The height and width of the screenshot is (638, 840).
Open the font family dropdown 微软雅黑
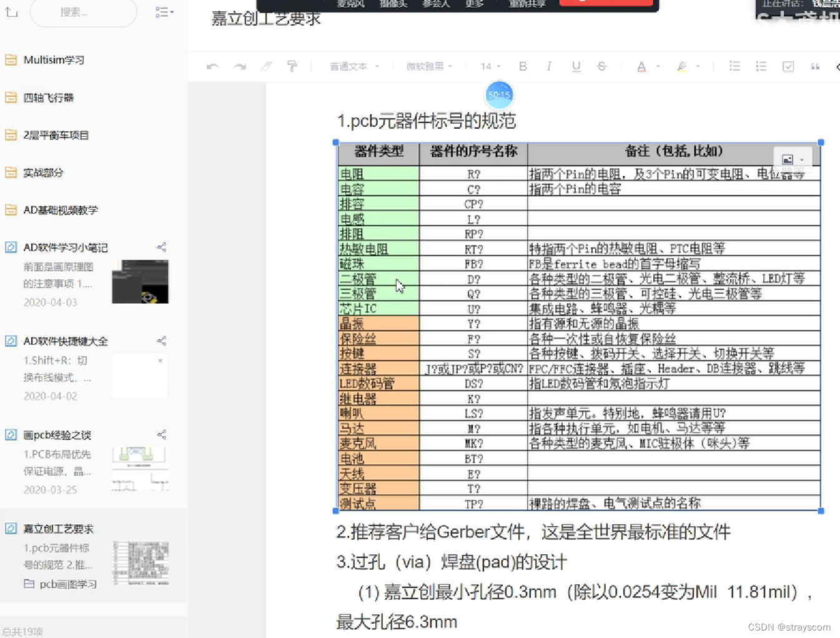click(x=429, y=66)
